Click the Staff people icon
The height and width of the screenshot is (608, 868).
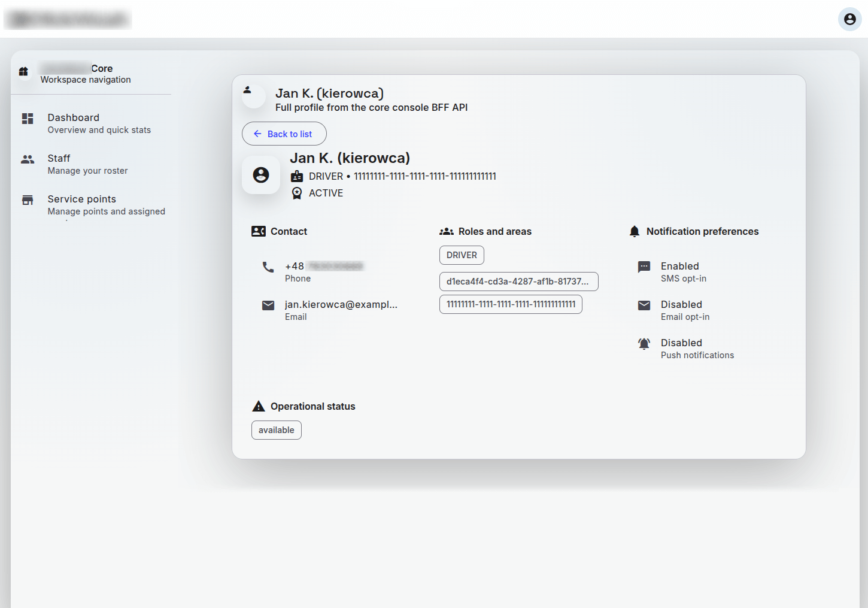28,159
